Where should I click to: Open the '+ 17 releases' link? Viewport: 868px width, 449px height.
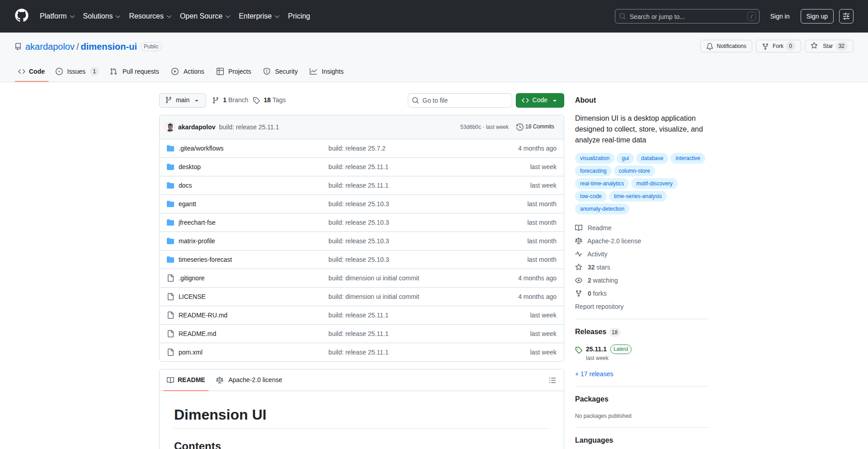coord(594,374)
